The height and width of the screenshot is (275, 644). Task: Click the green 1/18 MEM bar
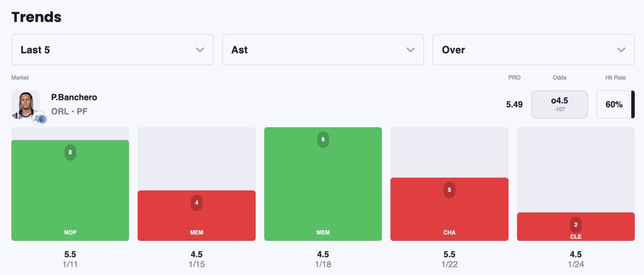[x=323, y=190]
